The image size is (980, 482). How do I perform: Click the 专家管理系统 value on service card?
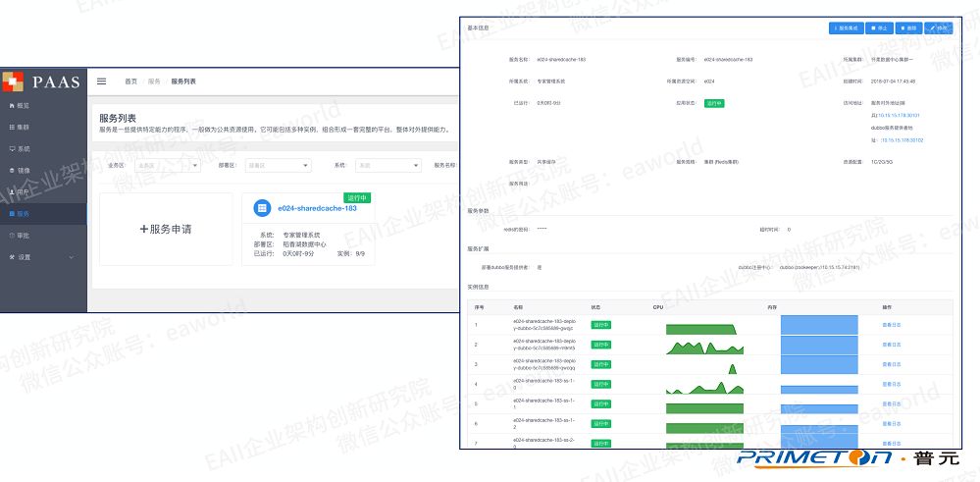click(x=301, y=235)
